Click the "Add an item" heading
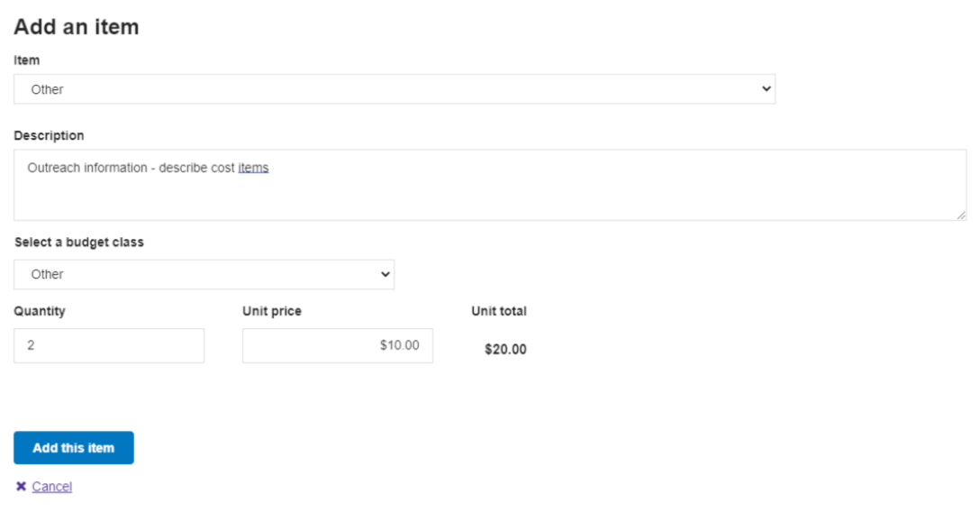The height and width of the screenshot is (512, 980). click(x=77, y=27)
